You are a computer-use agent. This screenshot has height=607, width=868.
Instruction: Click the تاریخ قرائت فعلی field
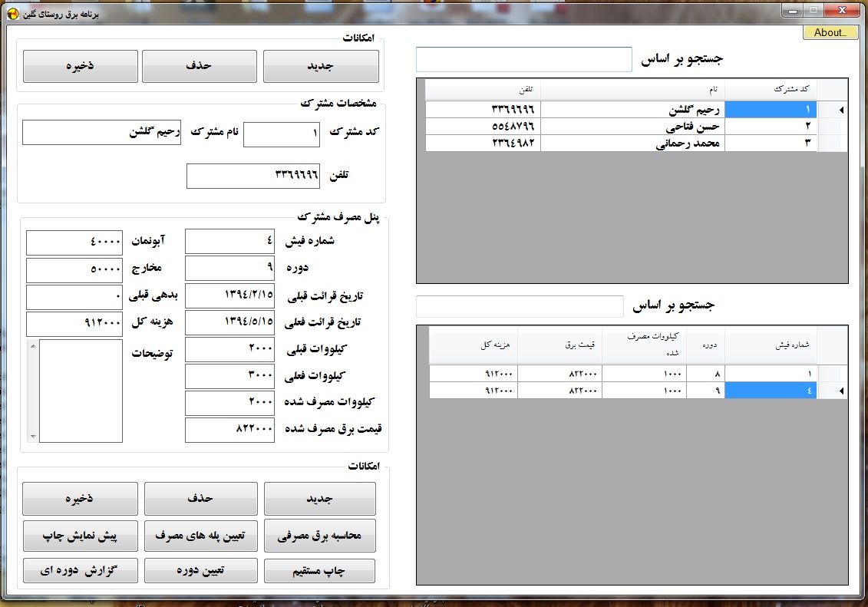coord(229,322)
